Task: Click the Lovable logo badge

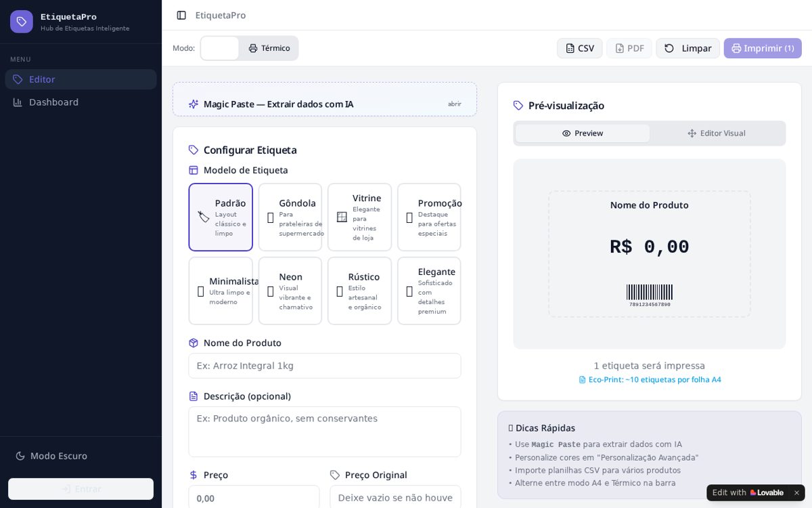Action: tap(767, 492)
